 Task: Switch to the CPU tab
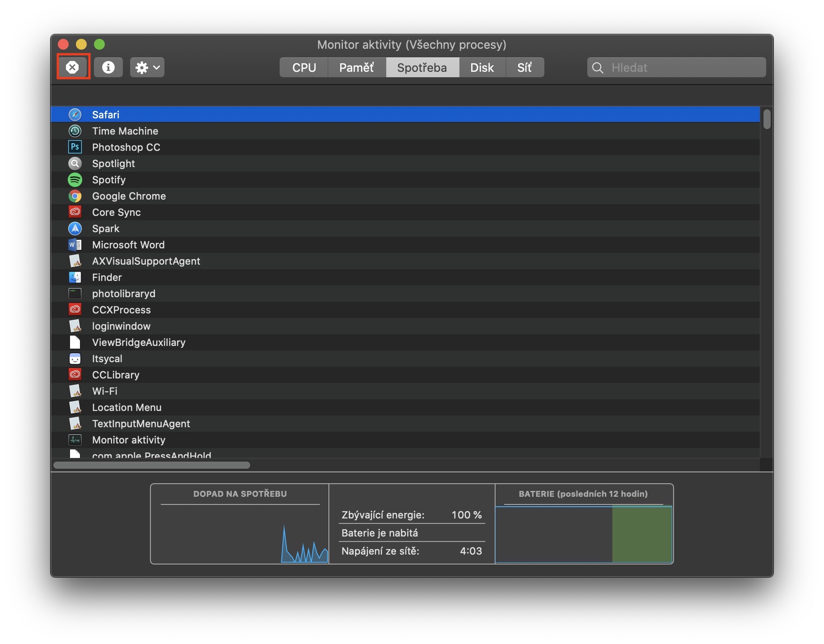304,67
